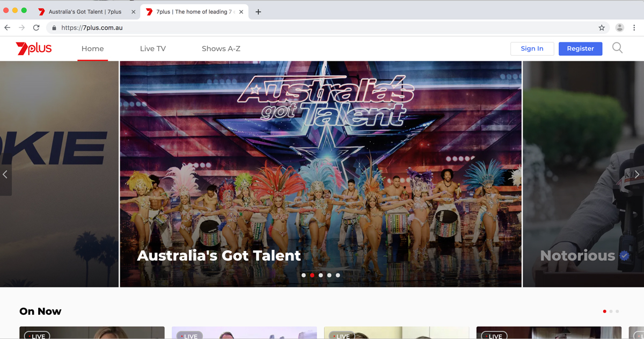Jump to the fifth carousel dot
The width and height of the screenshot is (644, 339).
pos(338,275)
